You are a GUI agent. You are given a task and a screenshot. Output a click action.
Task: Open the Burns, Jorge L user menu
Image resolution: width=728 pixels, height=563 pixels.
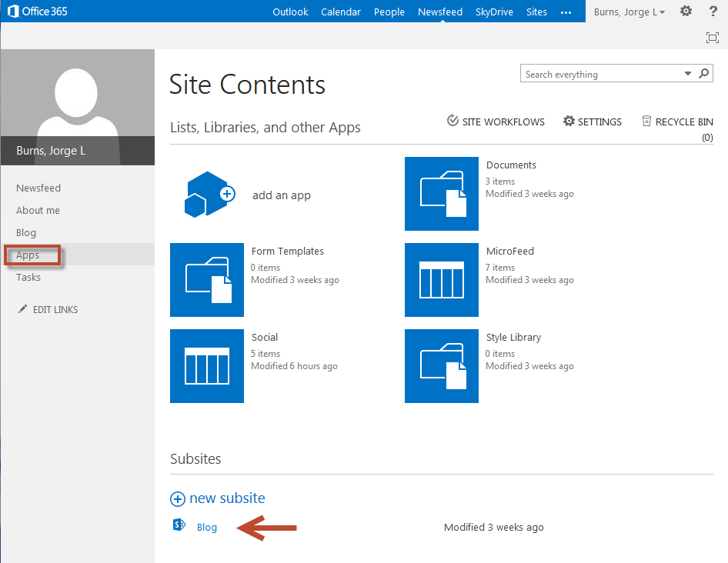[x=629, y=12]
